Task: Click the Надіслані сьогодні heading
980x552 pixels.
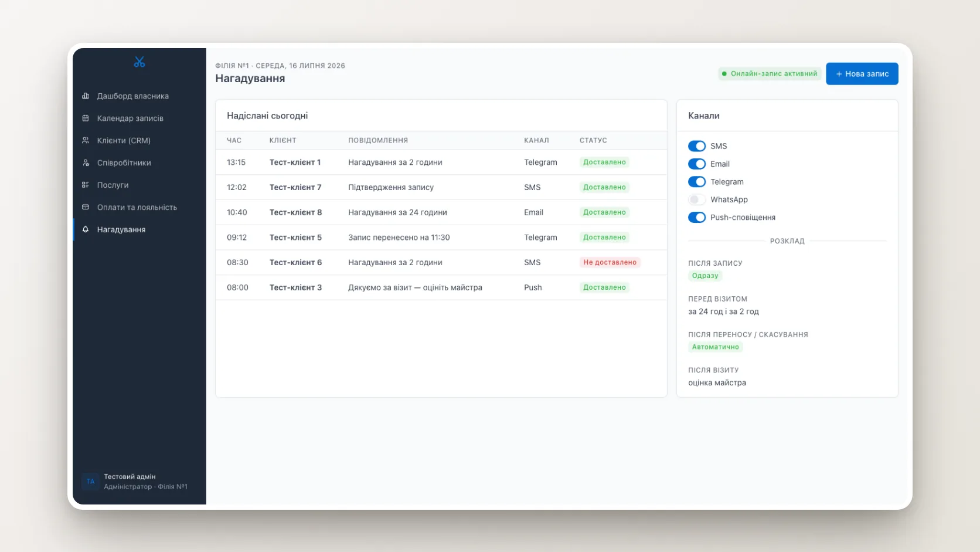Action: [267, 116]
